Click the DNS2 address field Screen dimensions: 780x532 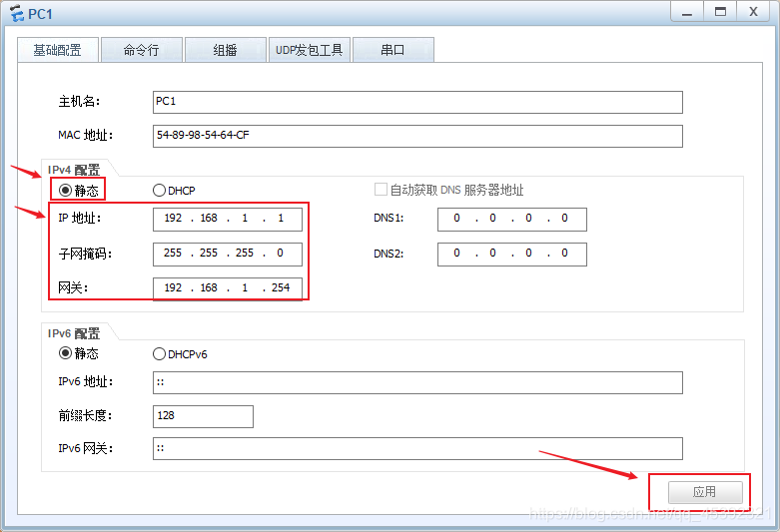(512, 255)
